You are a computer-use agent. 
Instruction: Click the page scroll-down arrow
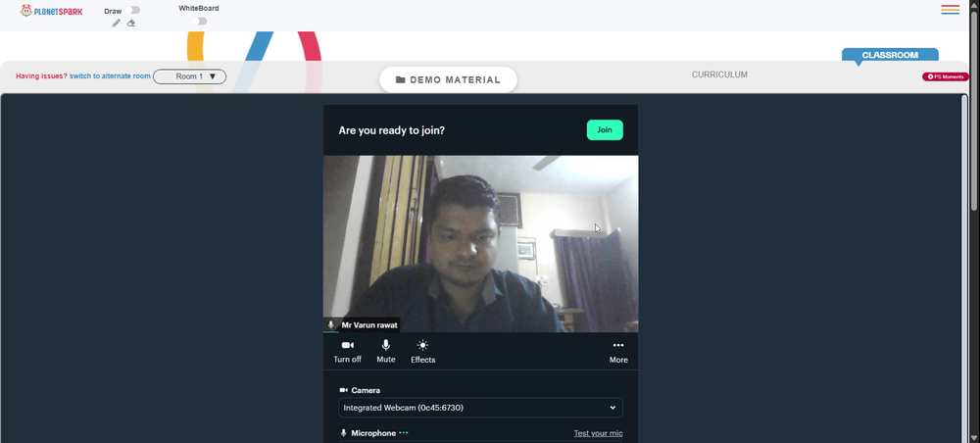tap(974, 438)
